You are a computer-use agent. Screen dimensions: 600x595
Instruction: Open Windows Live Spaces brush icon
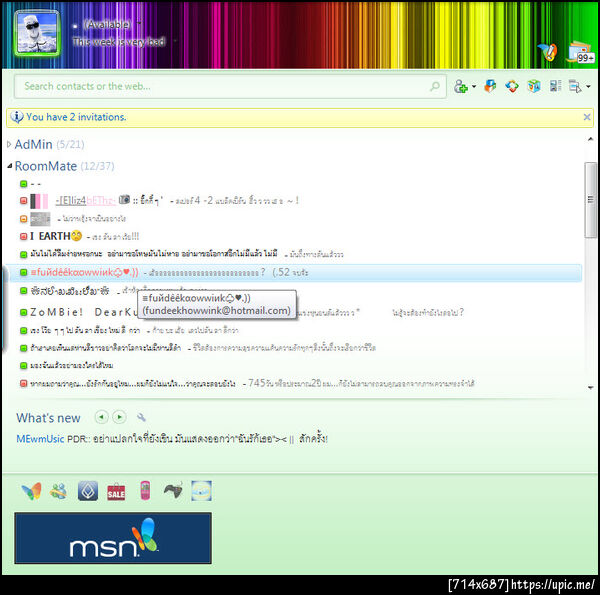[547, 52]
